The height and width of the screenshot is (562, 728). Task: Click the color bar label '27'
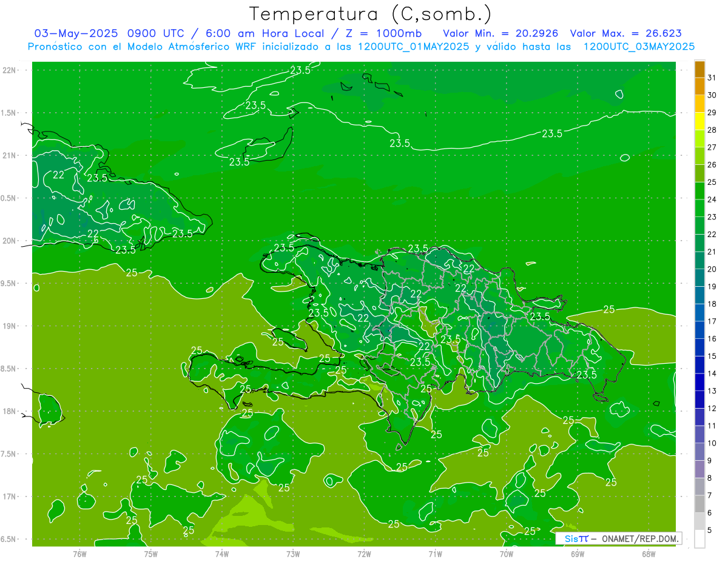coord(712,147)
